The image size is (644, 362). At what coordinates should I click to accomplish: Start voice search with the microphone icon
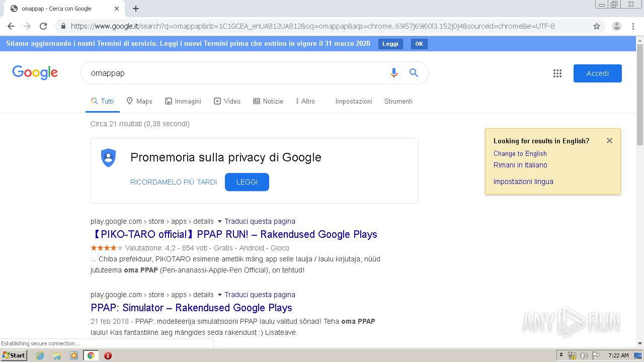pos(394,73)
